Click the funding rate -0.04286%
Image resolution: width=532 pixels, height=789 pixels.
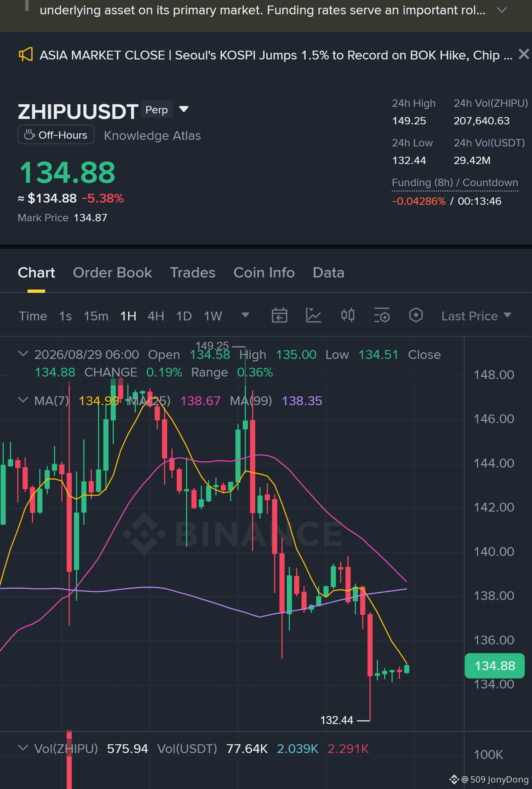[419, 201]
